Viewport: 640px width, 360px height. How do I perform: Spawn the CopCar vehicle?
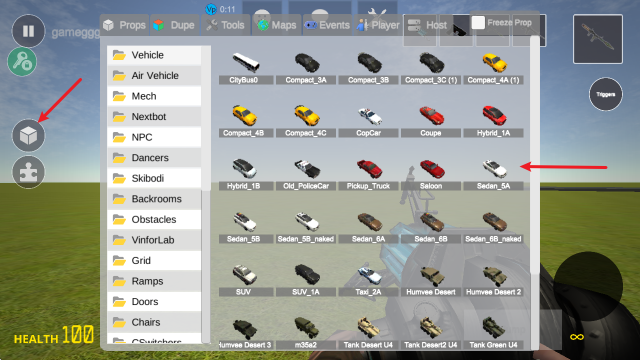[369, 121]
